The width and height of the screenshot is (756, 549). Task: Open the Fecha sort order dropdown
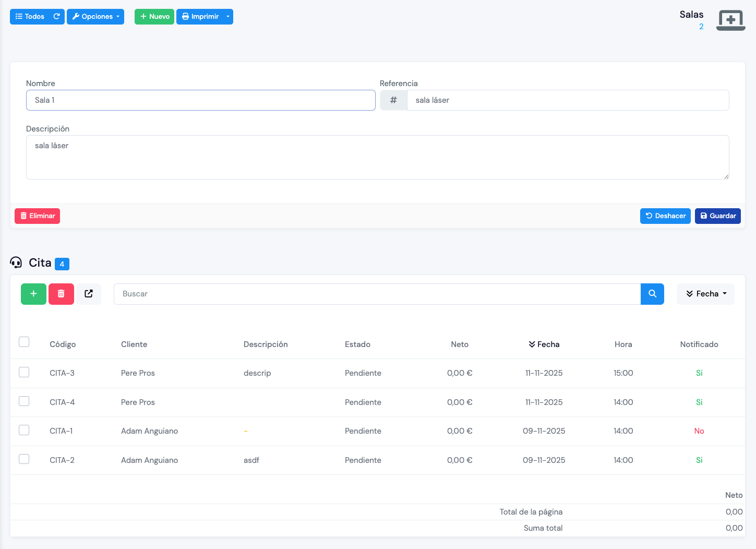coord(705,294)
